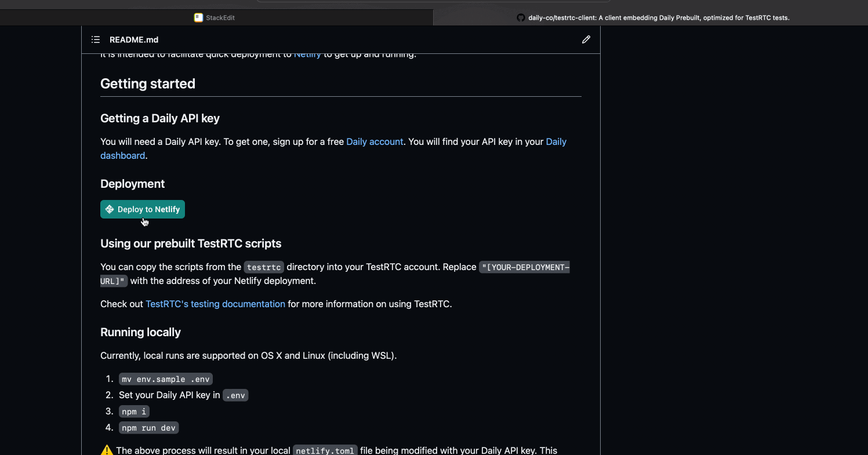
Task: Click the Running locally heading
Action: click(140, 332)
